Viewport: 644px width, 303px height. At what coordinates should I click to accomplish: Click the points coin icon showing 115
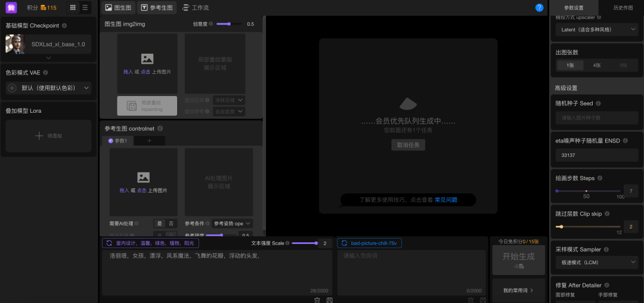[x=43, y=7]
